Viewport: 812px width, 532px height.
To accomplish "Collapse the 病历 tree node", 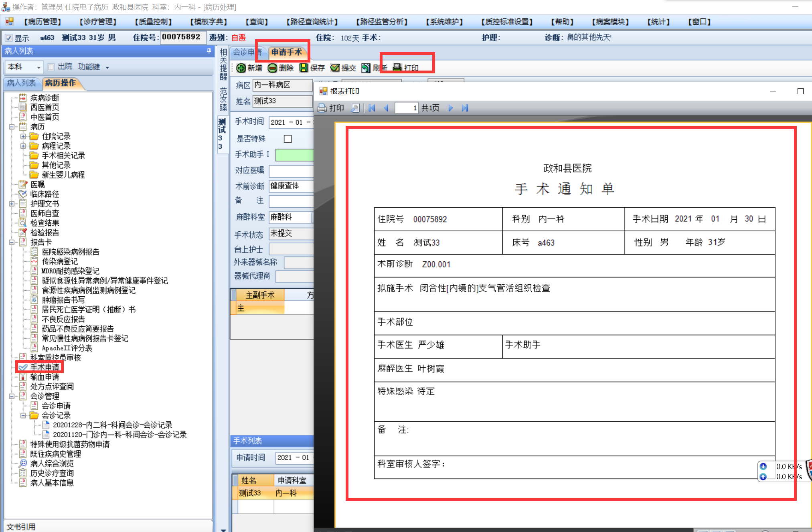I will tap(12, 127).
